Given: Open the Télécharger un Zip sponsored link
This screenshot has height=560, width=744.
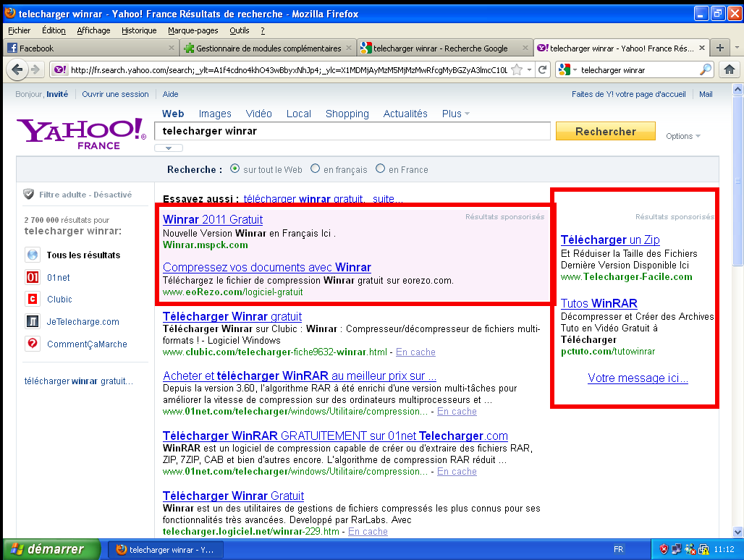Looking at the screenshot, I should click(x=609, y=240).
